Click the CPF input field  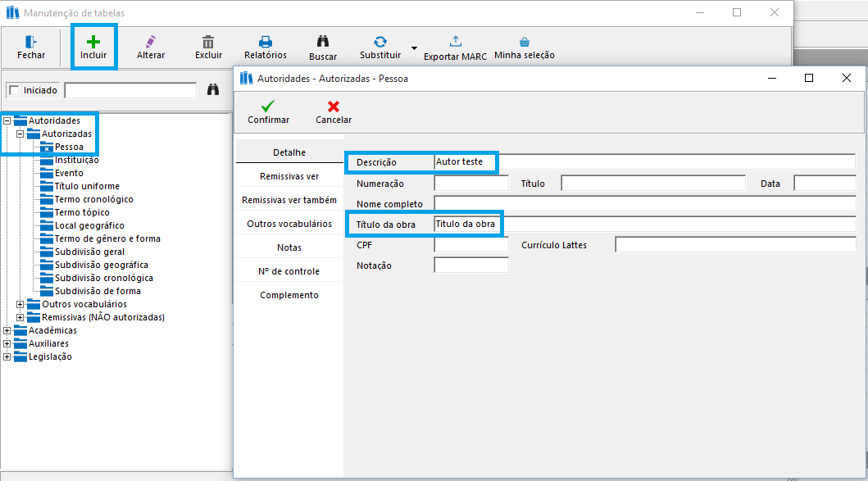tap(471, 245)
